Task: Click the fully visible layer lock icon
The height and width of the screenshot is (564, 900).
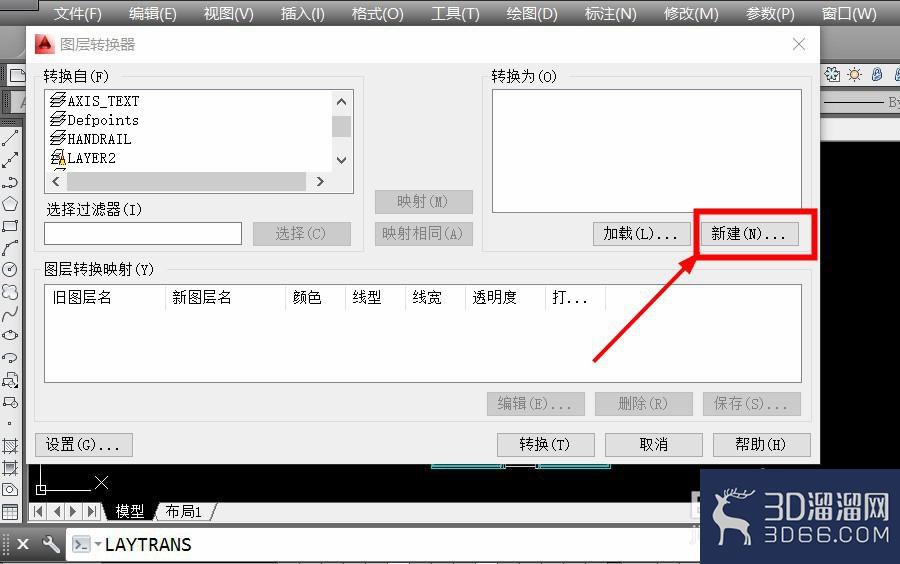Action: coord(876,74)
